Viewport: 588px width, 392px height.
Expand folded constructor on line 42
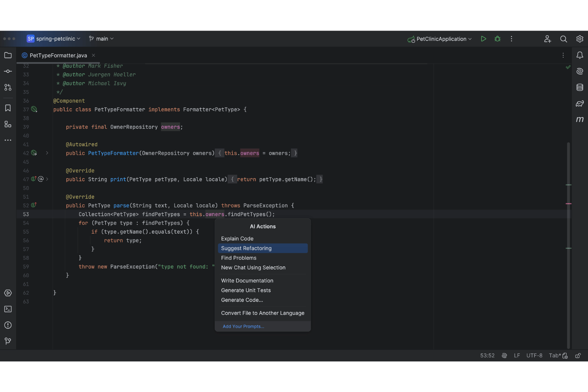[47, 153]
